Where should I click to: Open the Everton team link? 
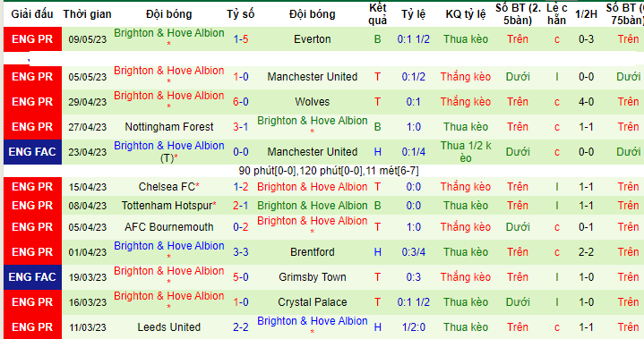[x=312, y=39]
